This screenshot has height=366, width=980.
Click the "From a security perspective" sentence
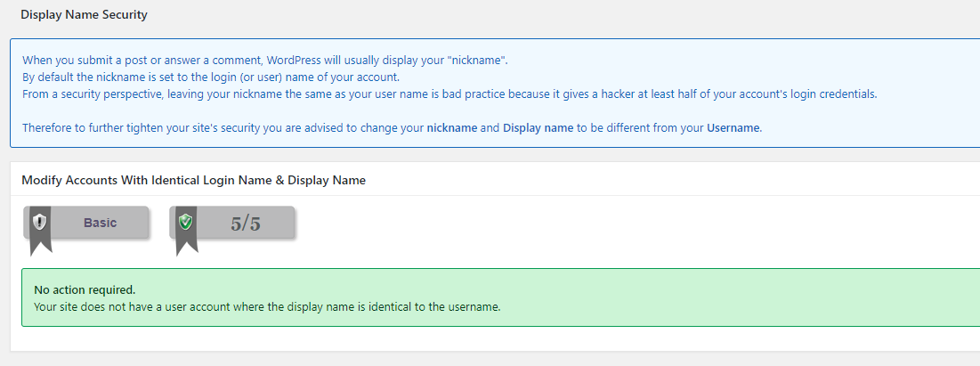point(450,94)
